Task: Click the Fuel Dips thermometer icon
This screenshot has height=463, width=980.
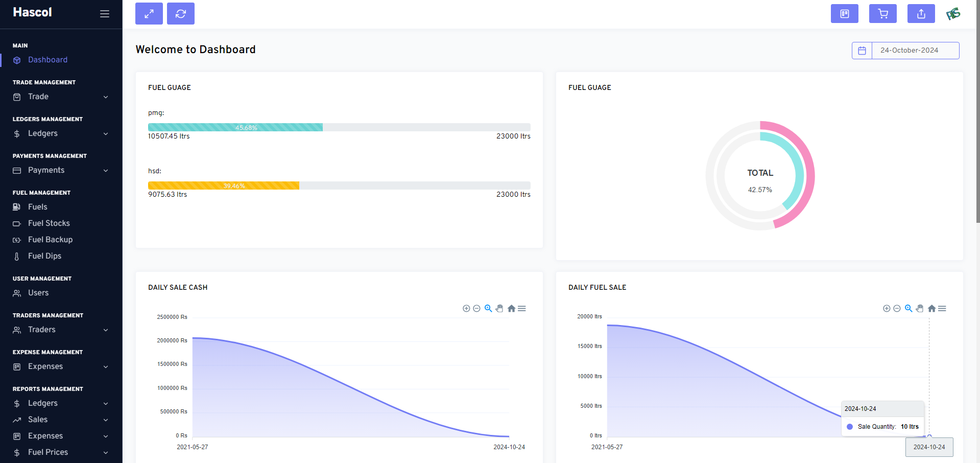Action: point(17,257)
